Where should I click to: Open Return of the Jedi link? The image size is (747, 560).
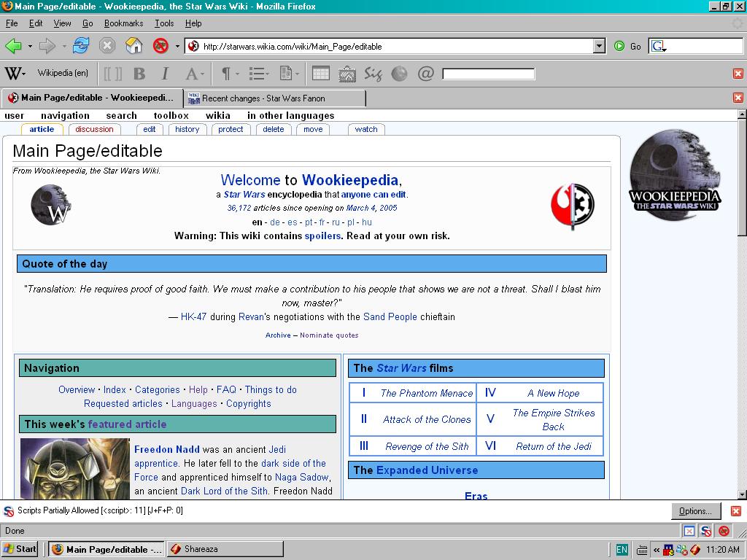[x=554, y=446]
